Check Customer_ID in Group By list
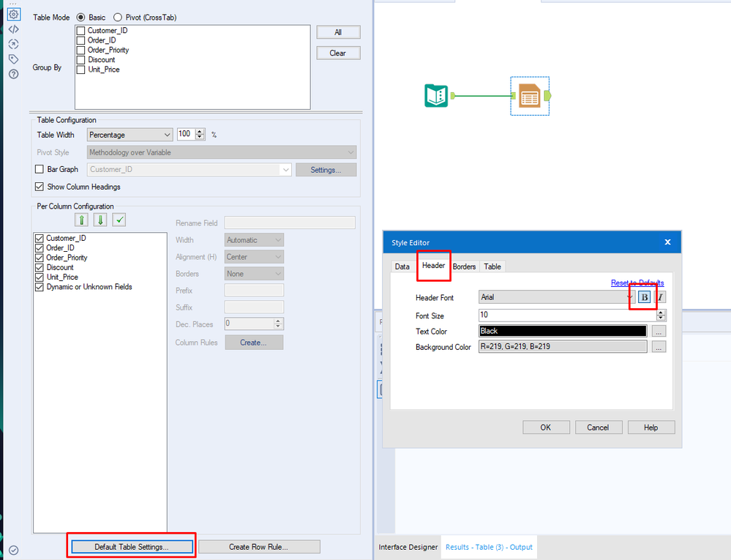This screenshot has height=560, width=731. point(80,30)
